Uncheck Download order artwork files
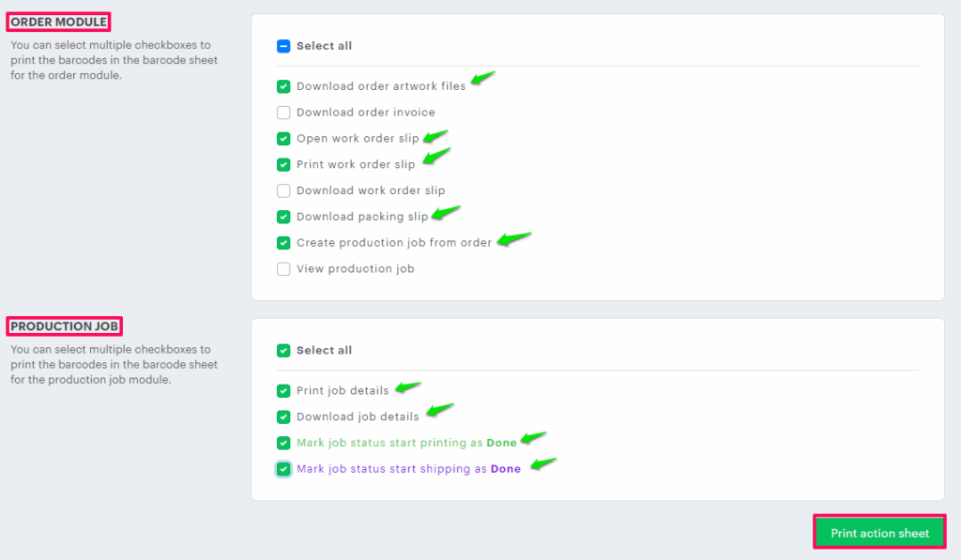 pyautogui.click(x=283, y=86)
